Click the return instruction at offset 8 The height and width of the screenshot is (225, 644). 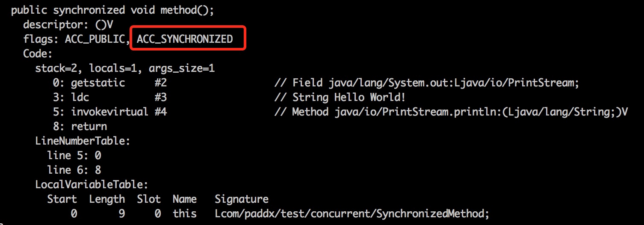tap(89, 127)
